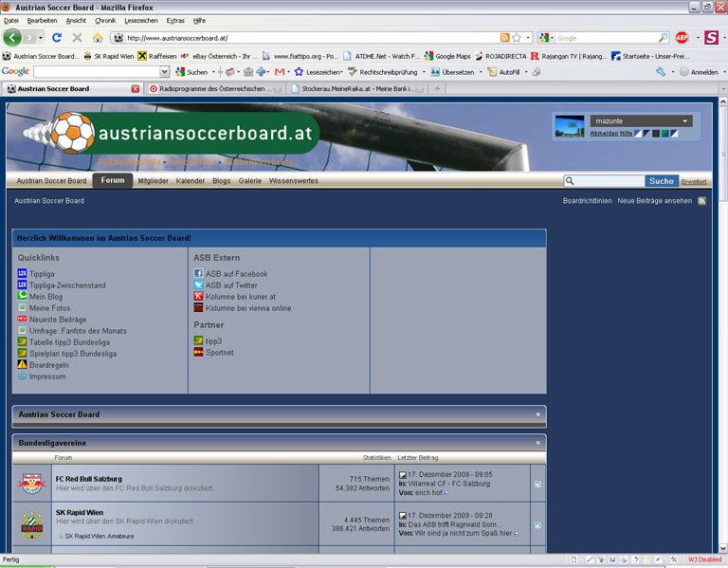Click the Abmelden link
728x568 pixels.
tap(604, 134)
